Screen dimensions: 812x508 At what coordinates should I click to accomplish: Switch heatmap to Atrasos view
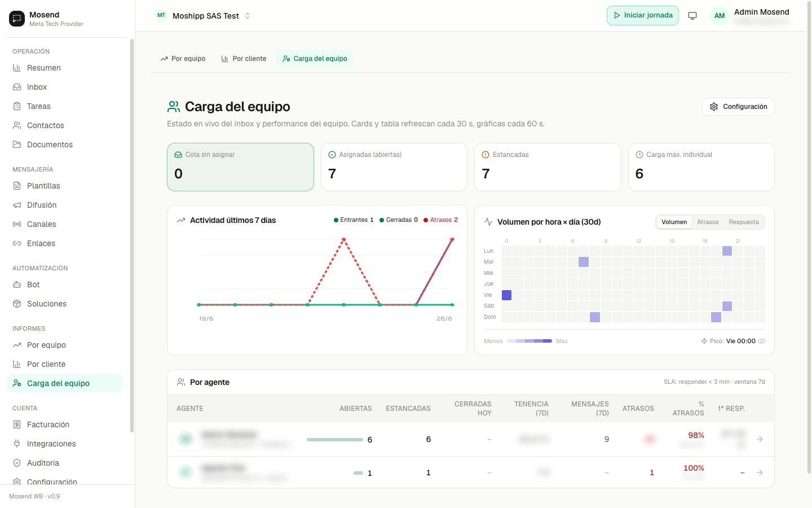pyautogui.click(x=708, y=222)
